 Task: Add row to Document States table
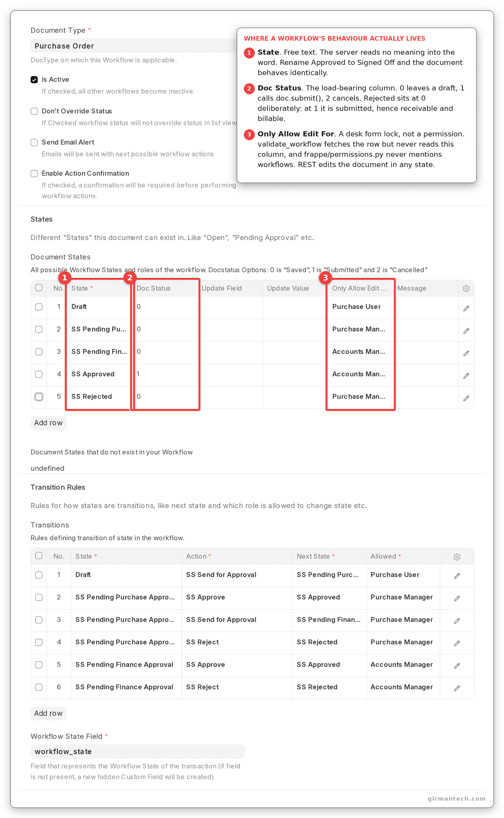pos(48,423)
